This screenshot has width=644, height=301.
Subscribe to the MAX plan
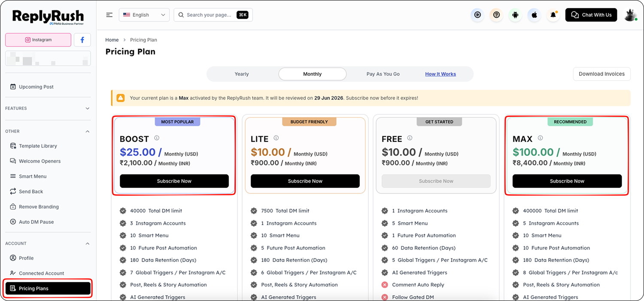(x=567, y=181)
